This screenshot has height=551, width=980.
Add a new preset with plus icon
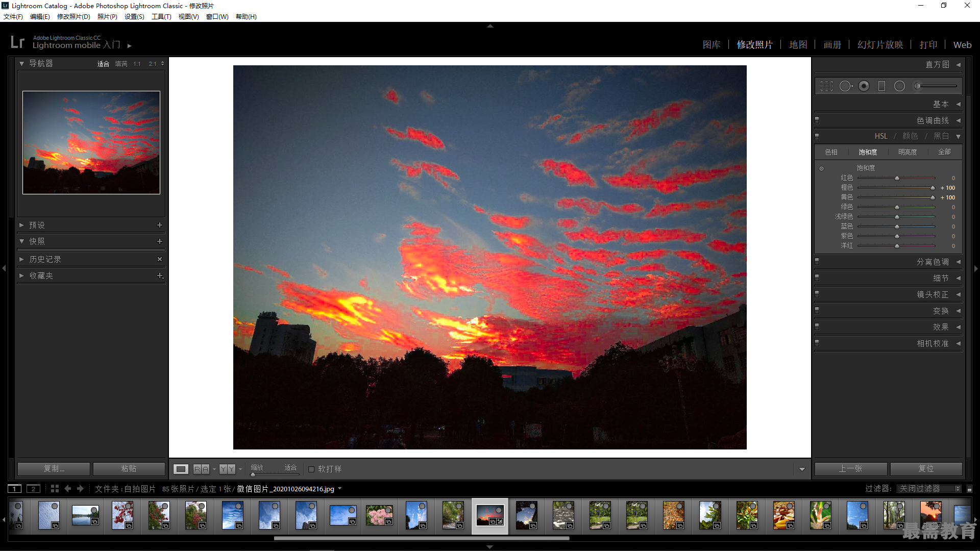tap(160, 225)
